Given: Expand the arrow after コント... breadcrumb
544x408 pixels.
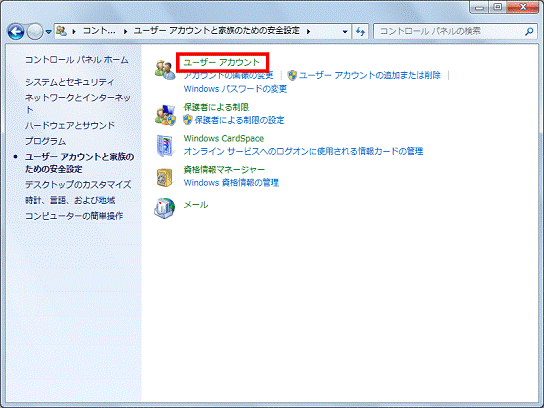Looking at the screenshot, I should (125, 32).
